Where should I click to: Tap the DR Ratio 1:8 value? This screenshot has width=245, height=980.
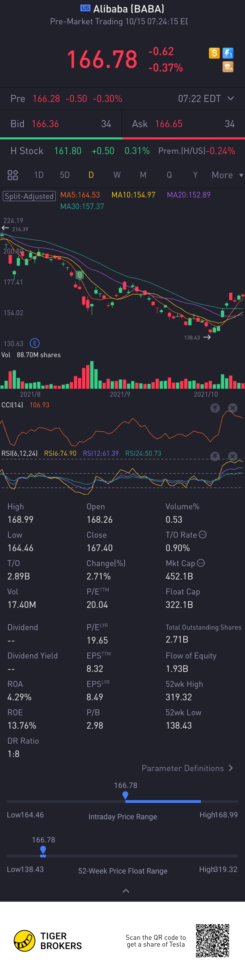click(13, 754)
